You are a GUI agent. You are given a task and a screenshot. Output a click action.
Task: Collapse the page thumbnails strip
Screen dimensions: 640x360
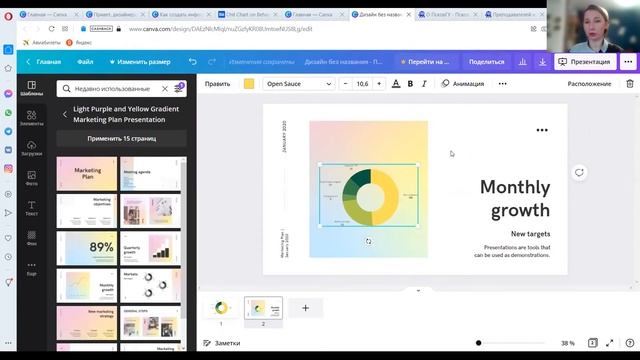pyautogui.click(x=418, y=291)
